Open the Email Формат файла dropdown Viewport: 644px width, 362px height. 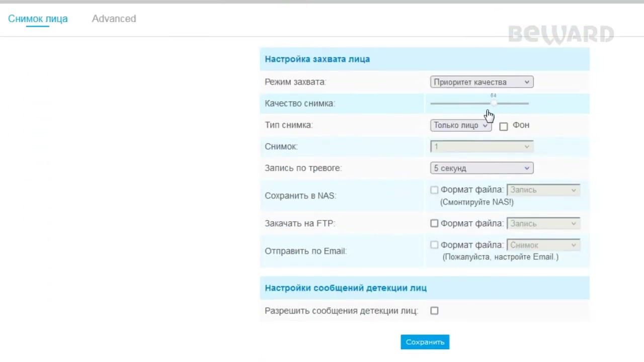[543, 245]
